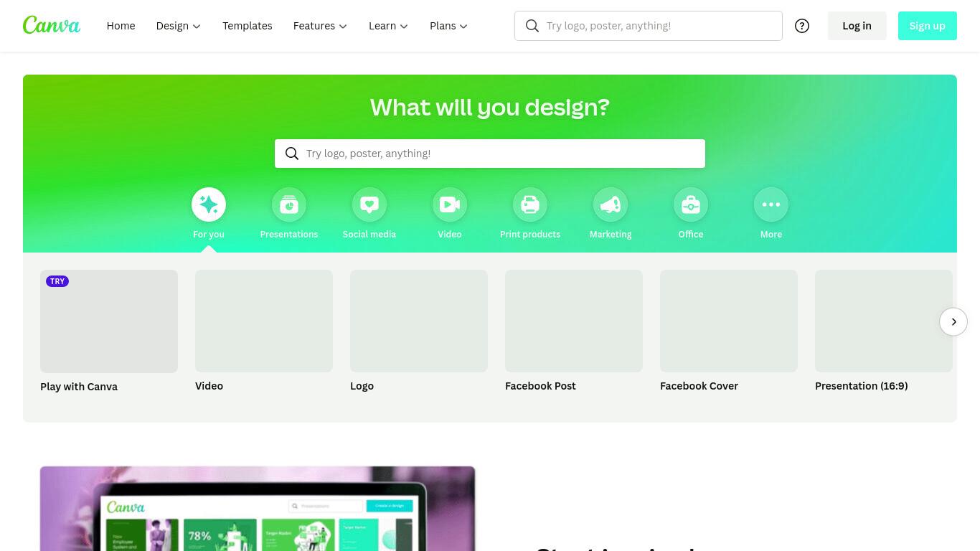Select the For you sparkle icon

pos(209,205)
